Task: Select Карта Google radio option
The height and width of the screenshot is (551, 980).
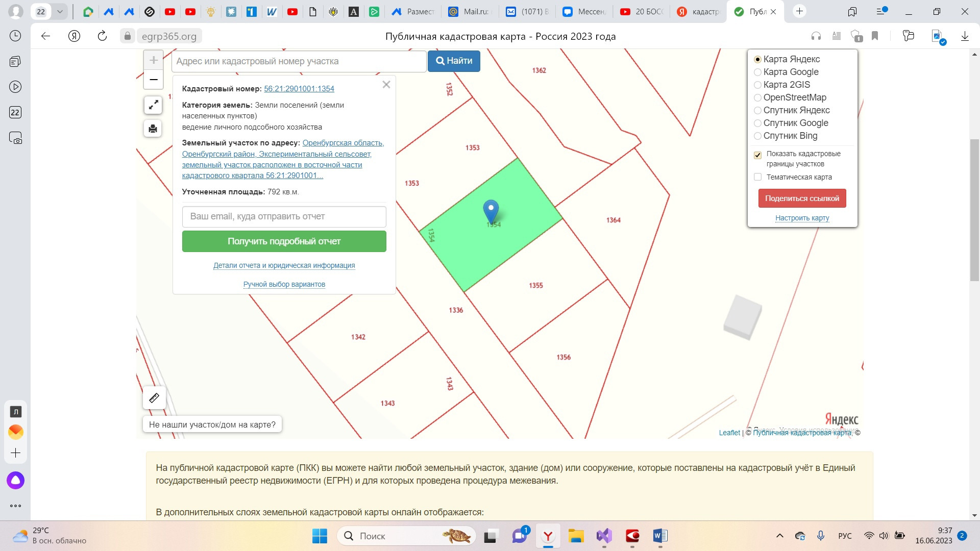Action: point(758,72)
